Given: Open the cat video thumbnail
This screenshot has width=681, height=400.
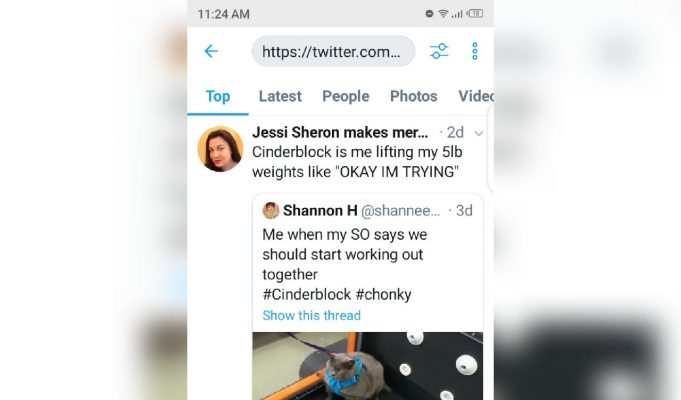Looking at the screenshot, I should pyautogui.click(x=367, y=366).
